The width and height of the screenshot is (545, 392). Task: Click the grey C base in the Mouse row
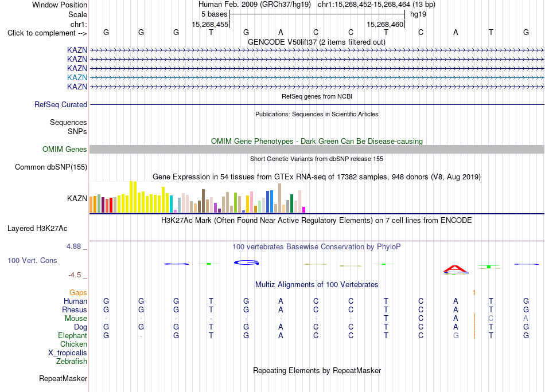[x=490, y=319]
